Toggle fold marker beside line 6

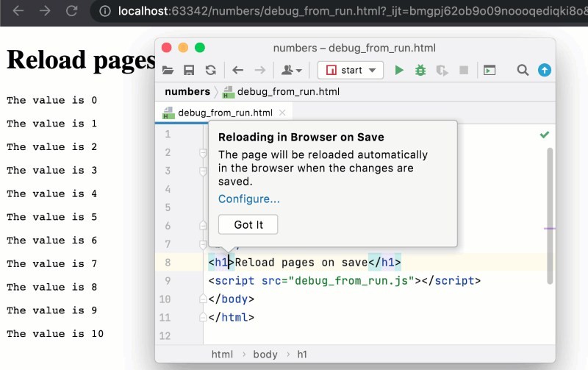point(203,226)
